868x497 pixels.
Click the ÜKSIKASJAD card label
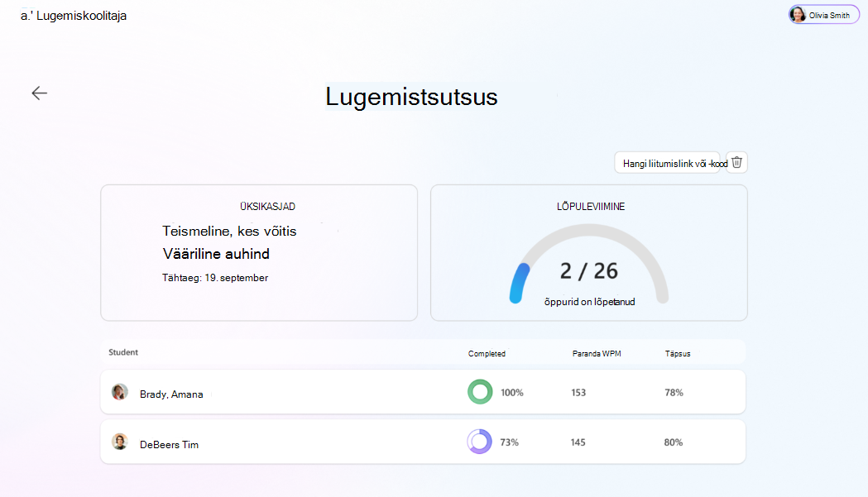[267, 207]
